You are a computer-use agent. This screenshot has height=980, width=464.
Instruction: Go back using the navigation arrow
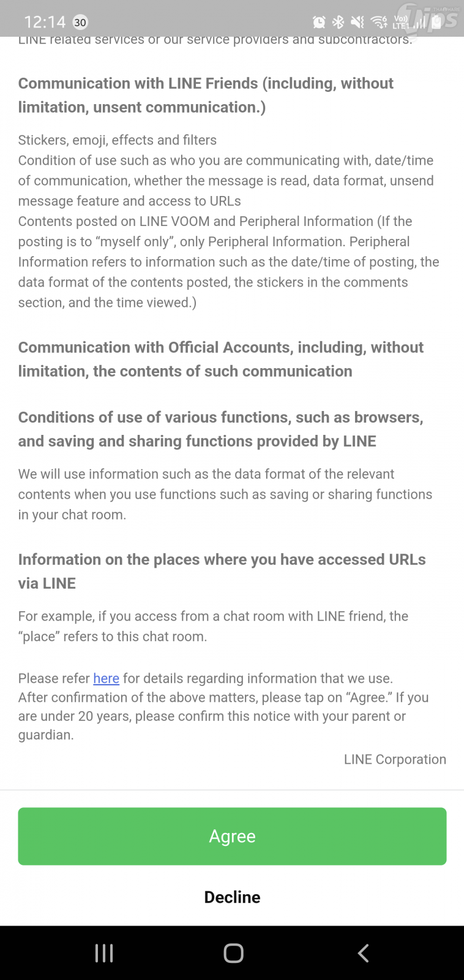point(363,953)
